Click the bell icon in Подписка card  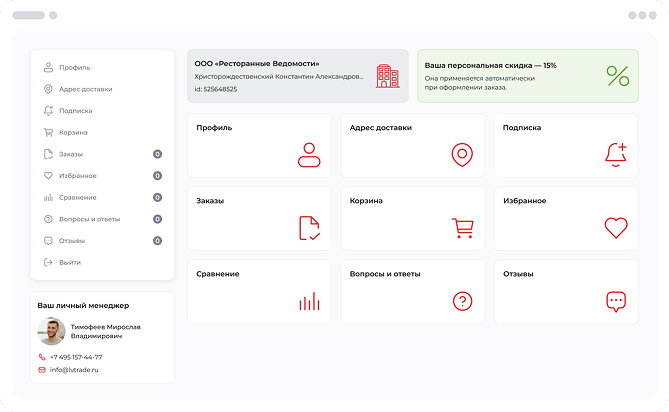616,154
